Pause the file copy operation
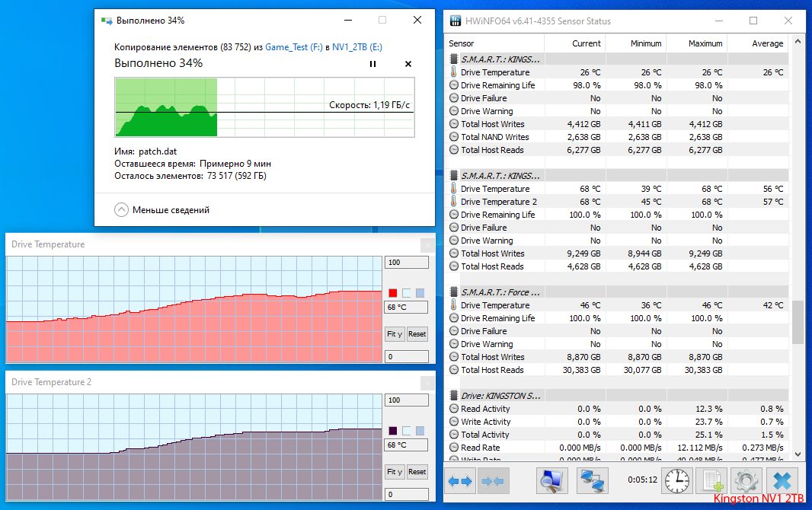 coord(372,64)
